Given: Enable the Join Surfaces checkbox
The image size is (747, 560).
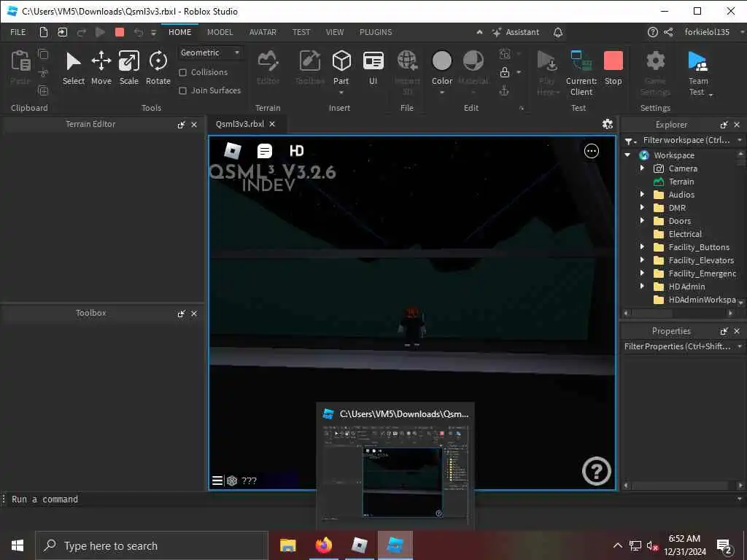Looking at the screenshot, I should click(182, 90).
